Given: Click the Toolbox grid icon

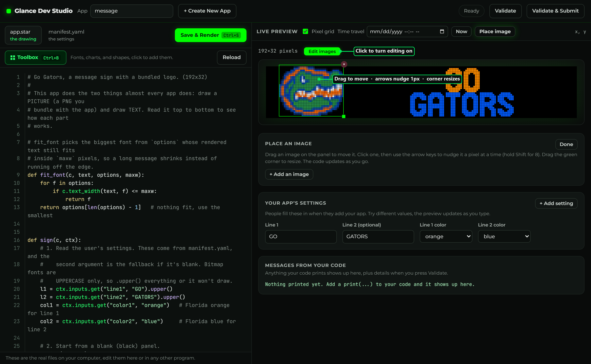Looking at the screenshot, I should [x=13, y=58].
